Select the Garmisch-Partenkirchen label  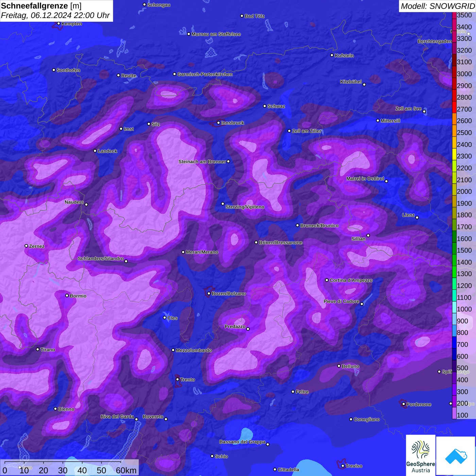click(205, 74)
